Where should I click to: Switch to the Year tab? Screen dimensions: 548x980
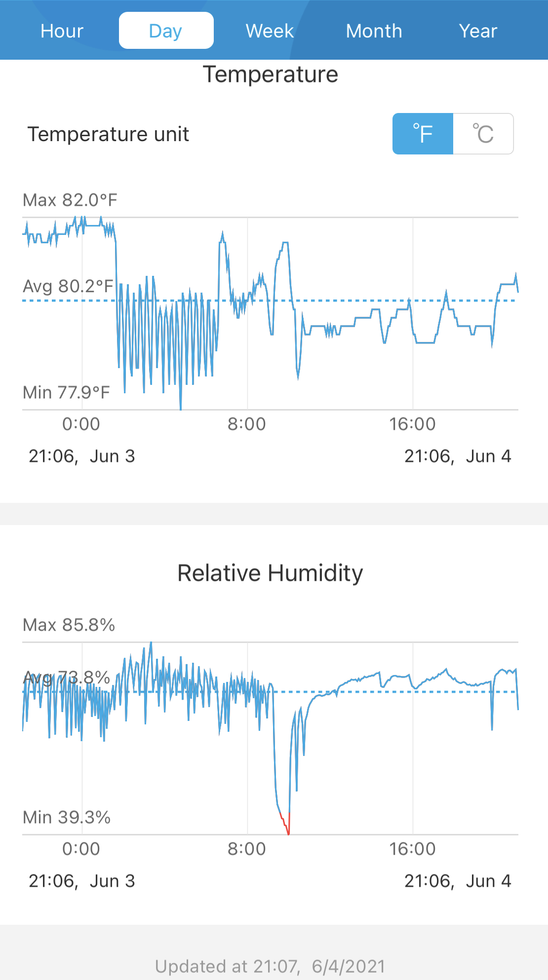(x=477, y=31)
